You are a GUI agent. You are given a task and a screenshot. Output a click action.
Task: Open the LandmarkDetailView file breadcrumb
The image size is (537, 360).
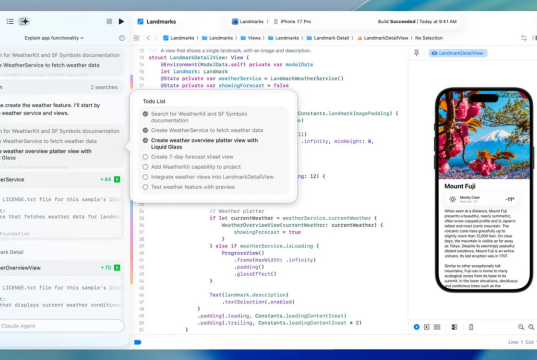383,38
